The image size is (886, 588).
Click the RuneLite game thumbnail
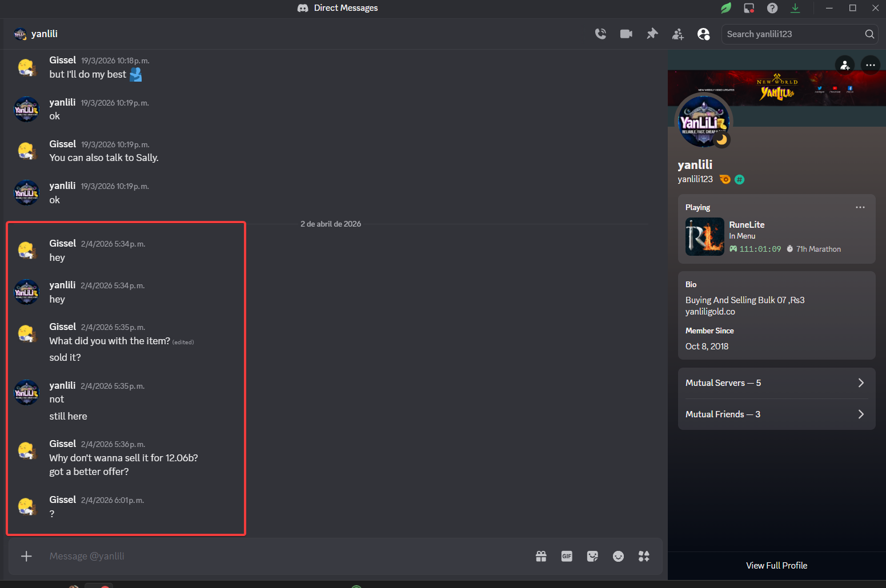pos(705,237)
